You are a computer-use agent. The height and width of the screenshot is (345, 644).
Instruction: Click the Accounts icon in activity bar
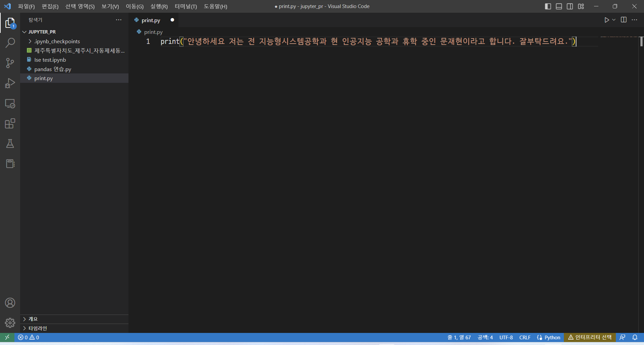coord(10,303)
